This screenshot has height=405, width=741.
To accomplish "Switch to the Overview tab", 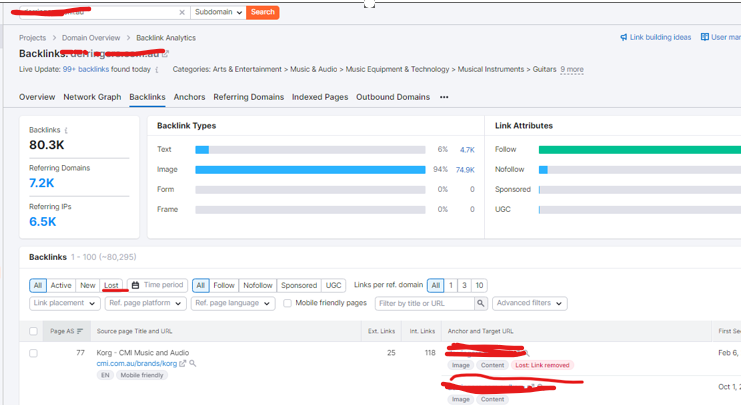I will (x=37, y=97).
